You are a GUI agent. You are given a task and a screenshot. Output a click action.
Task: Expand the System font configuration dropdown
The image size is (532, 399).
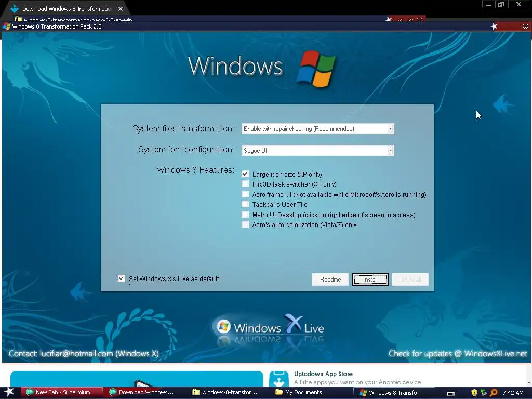coord(317,151)
